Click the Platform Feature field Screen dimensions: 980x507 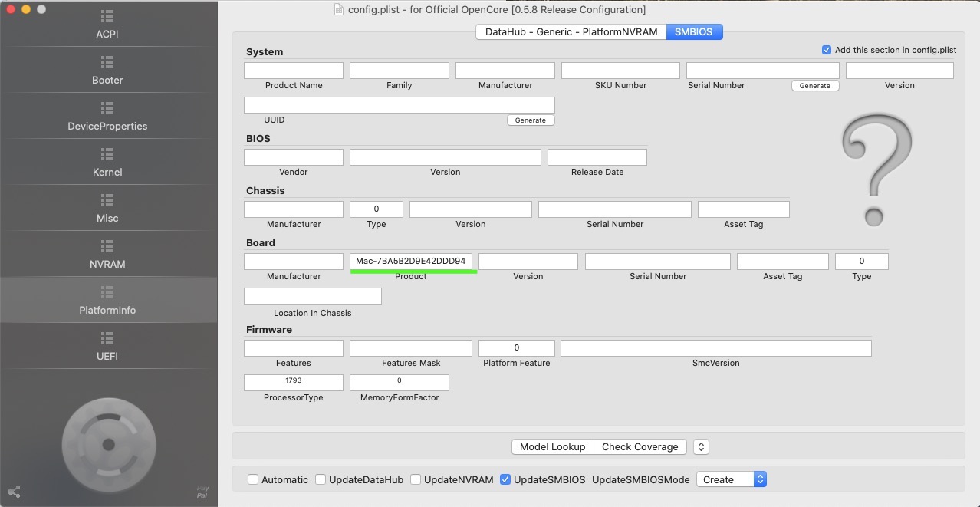[x=517, y=348]
